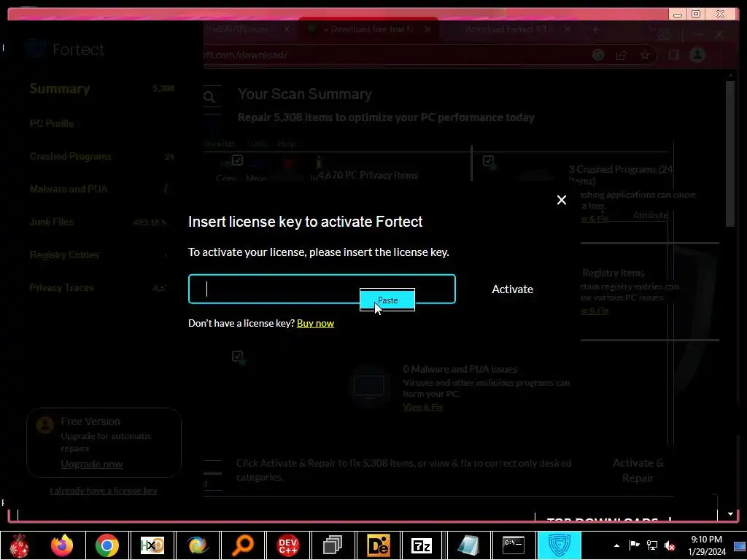
Task: Open HxD hex editor taskbar icon
Action: click(152, 545)
